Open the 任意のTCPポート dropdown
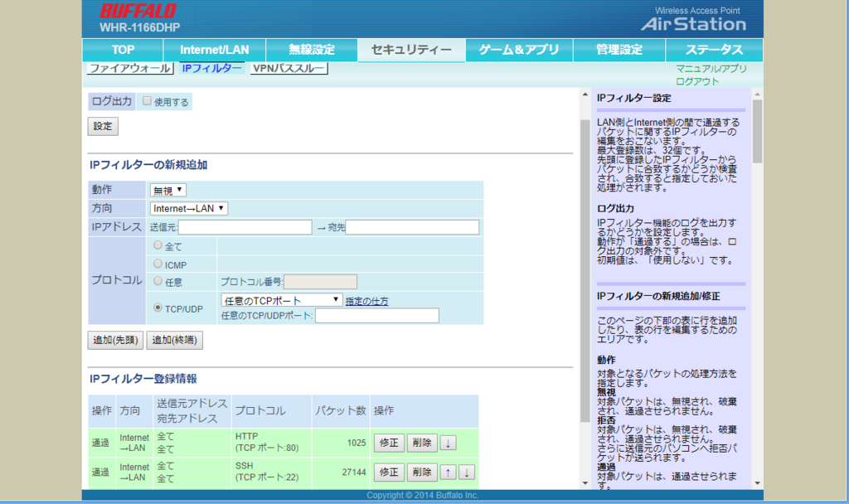 point(282,300)
